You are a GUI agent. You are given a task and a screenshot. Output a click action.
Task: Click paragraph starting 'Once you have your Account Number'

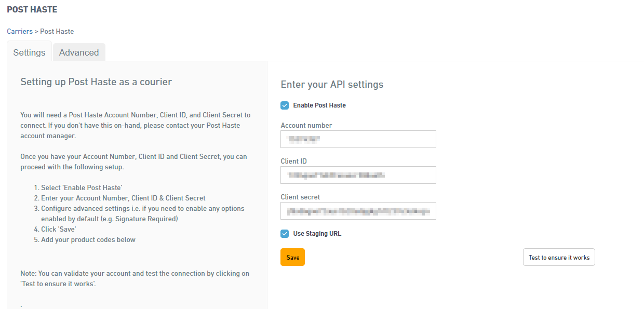pos(134,162)
